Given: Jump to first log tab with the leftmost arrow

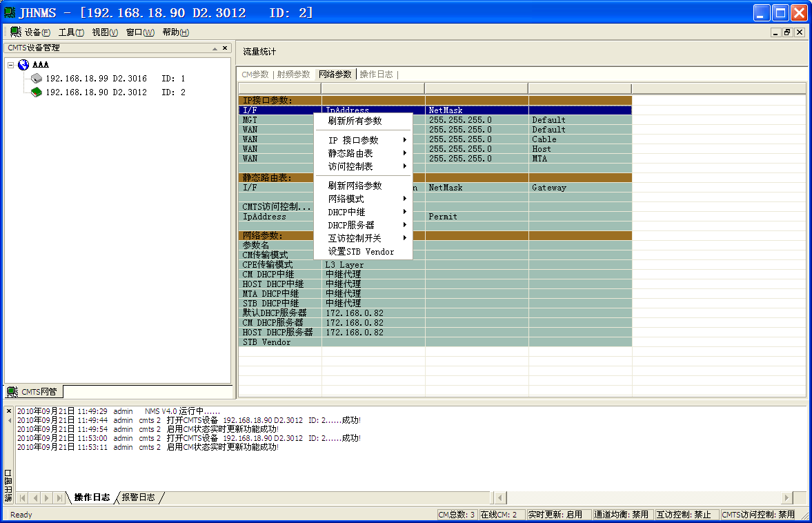Looking at the screenshot, I should [23, 497].
